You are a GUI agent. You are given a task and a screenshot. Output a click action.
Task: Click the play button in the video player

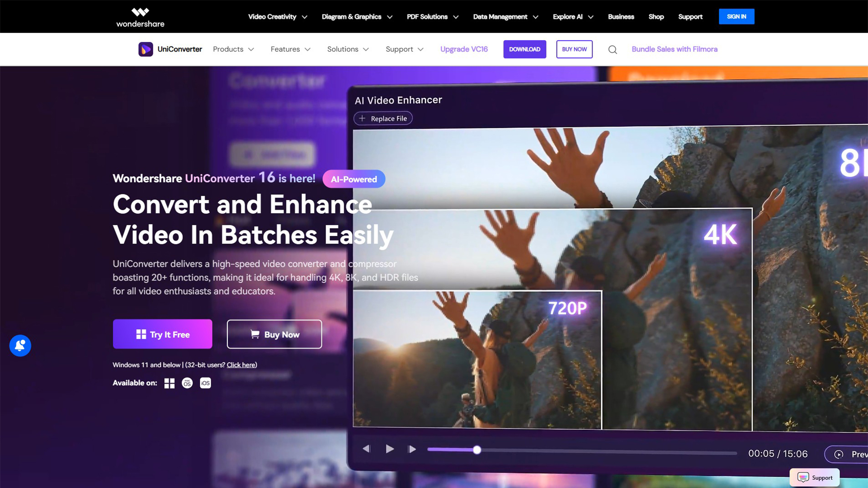390,449
